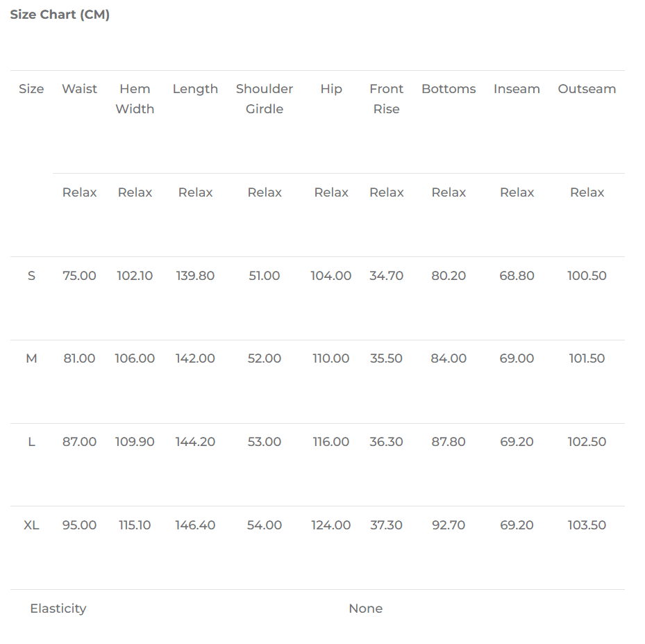Click the Elasticity row label
Screen dimensions: 645x644
[58, 609]
